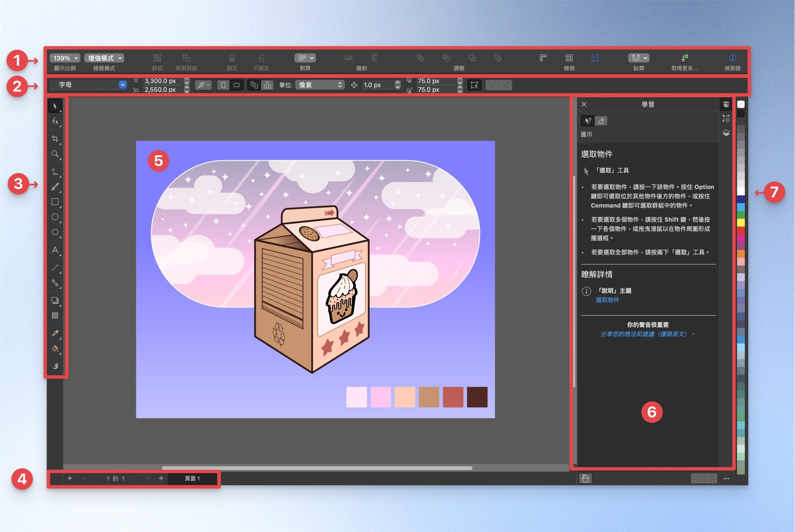Click the treat as filled frame button
This screenshot has width=795, height=532.
click(474, 85)
